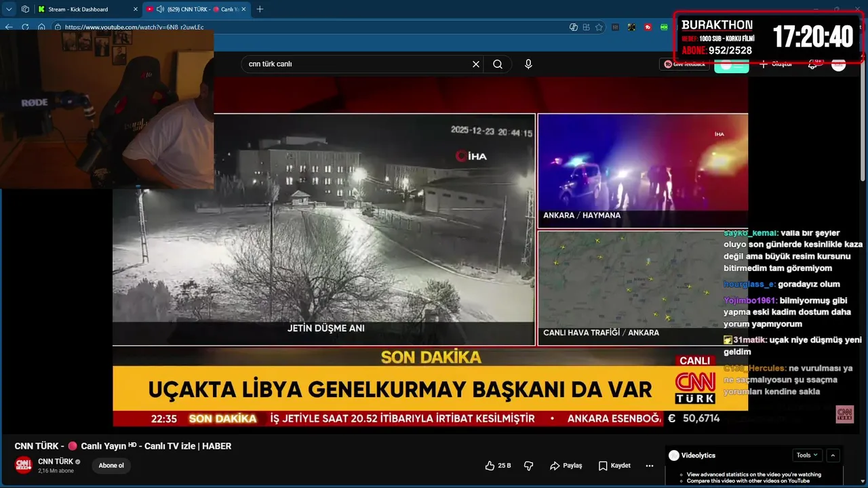Bookmark page with the star icon
The height and width of the screenshot is (488, 868).
point(599,27)
